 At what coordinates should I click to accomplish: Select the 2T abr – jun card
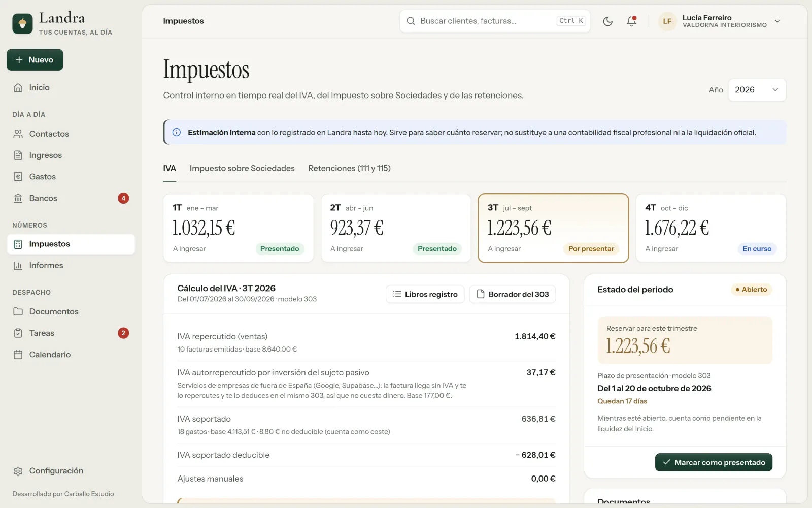[x=396, y=228]
